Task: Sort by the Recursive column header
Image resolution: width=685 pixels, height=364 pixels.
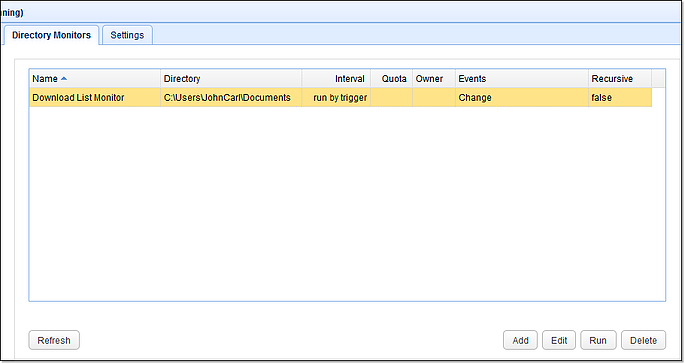Action: point(619,79)
